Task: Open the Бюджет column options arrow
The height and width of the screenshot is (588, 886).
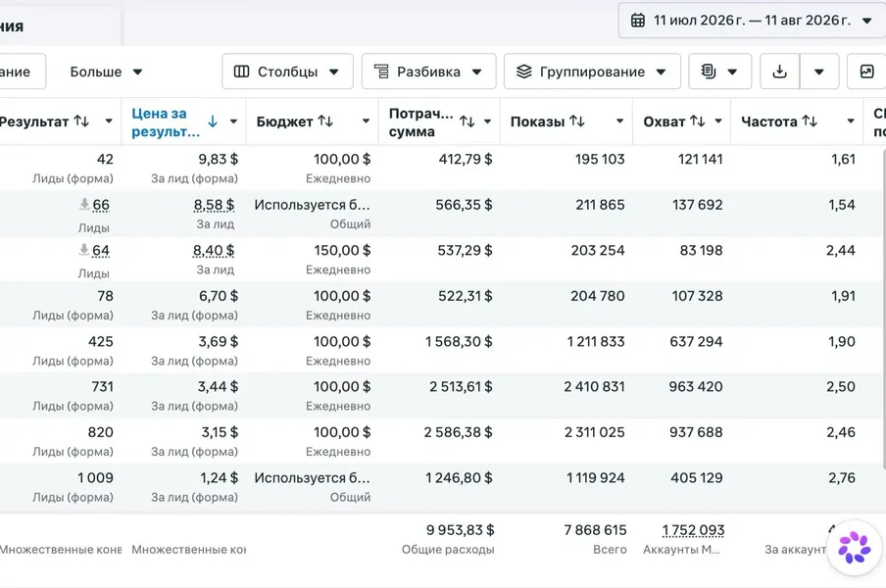Action: 366,122
